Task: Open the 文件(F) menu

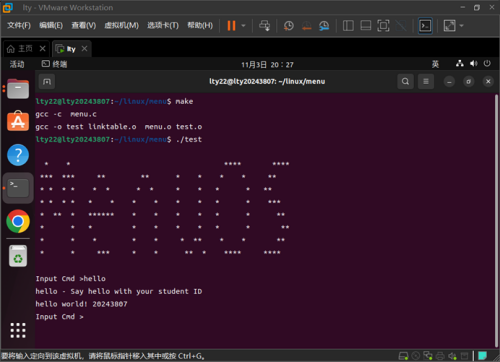Action: click(x=19, y=25)
